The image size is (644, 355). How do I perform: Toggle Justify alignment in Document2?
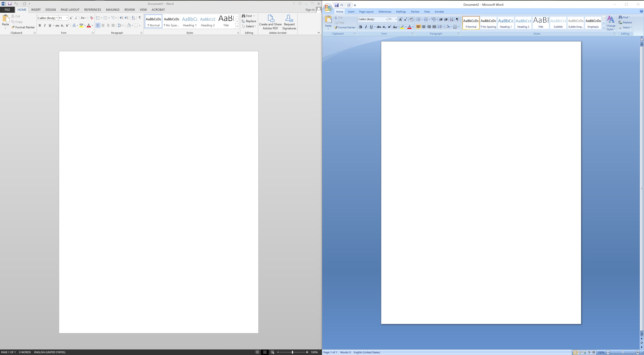(x=434, y=27)
